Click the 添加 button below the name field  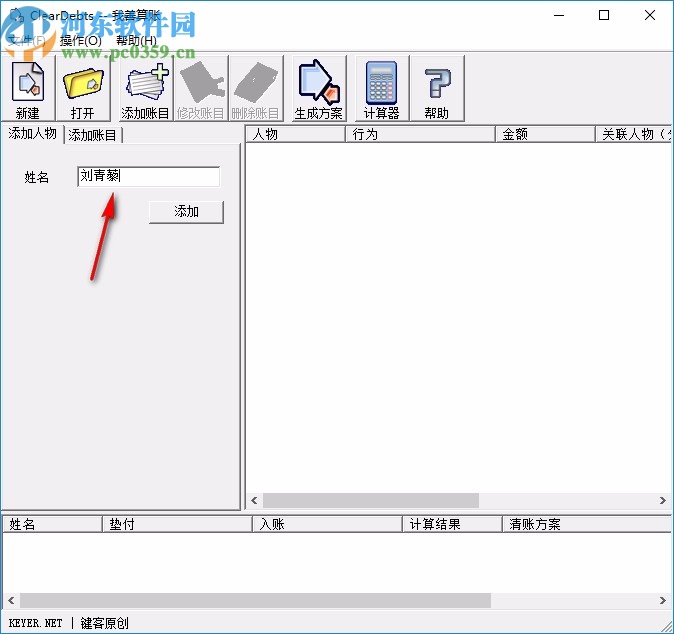pyautogui.click(x=186, y=211)
